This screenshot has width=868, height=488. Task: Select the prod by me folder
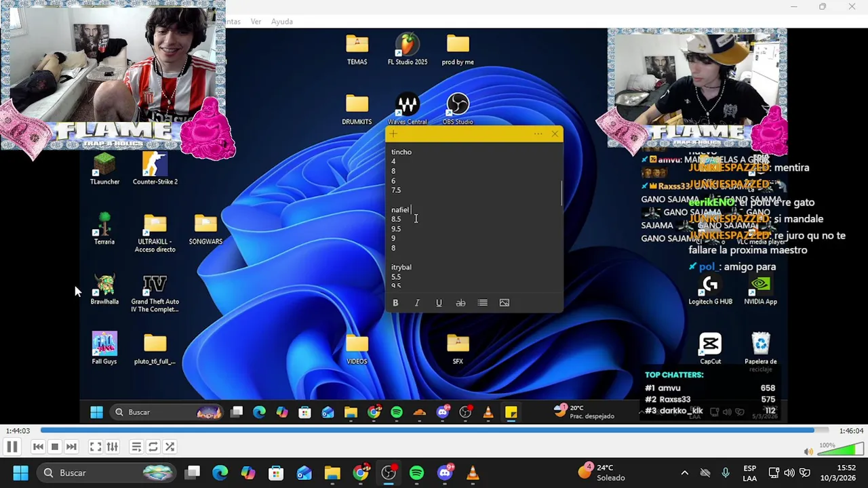(x=458, y=49)
